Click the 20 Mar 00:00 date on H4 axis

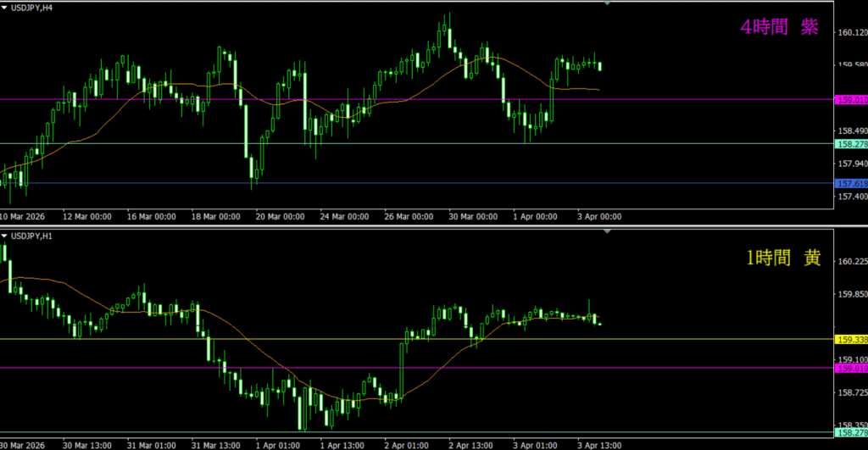click(x=279, y=216)
